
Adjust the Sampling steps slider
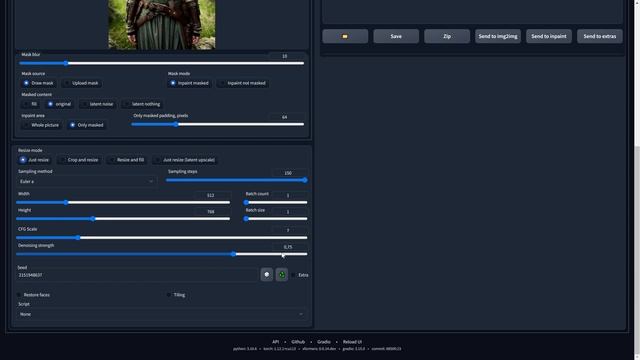(x=237, y=180)
